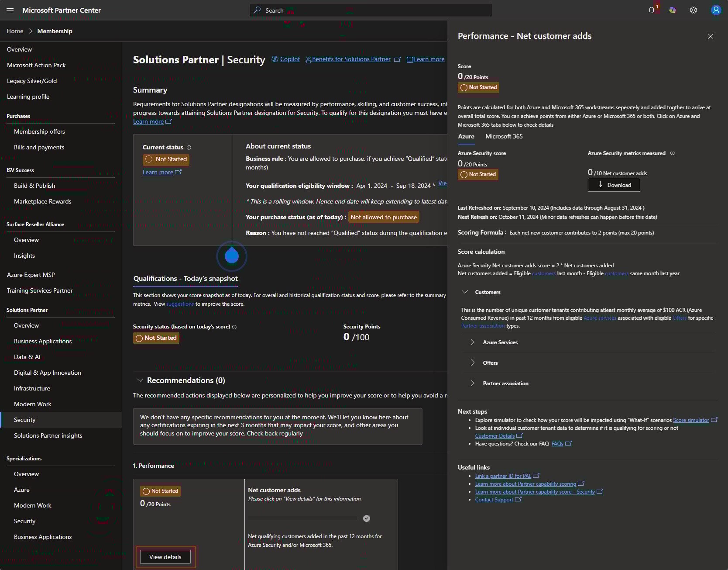Click "Not allowed to purchase" status badge

point(384,217)
